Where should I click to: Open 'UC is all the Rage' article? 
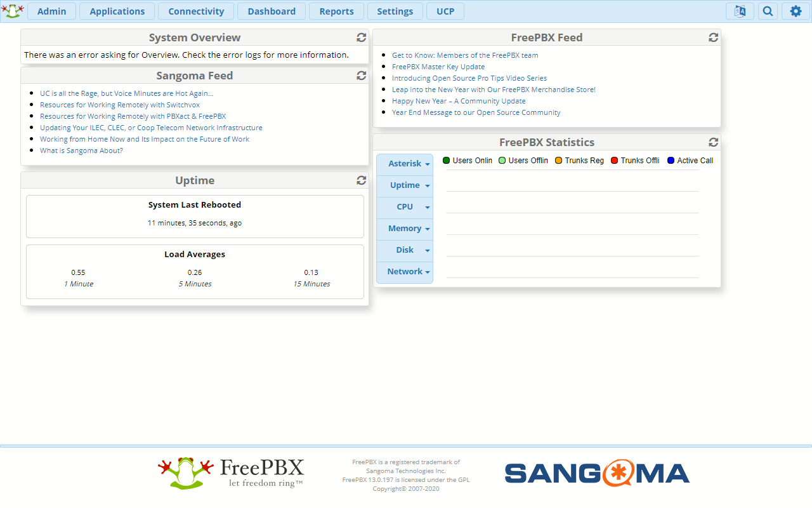[x=127, y=93]
